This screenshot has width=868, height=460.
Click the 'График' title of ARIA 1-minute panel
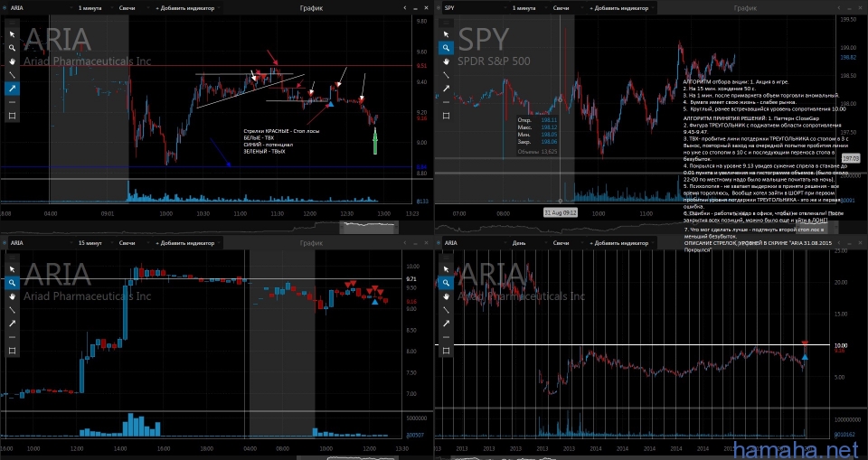312,8
